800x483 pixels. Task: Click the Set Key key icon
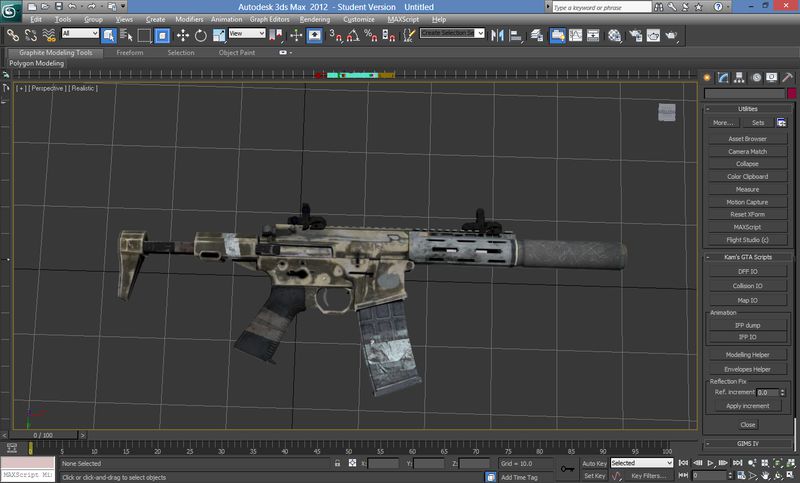[x=567, y=469]
